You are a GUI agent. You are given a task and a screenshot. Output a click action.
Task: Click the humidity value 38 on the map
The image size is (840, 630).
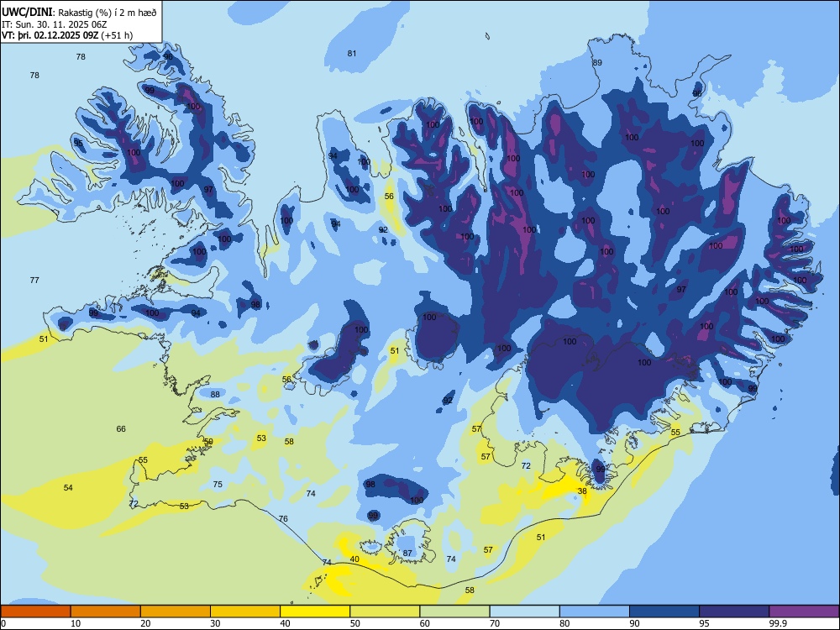coord(582,491)
